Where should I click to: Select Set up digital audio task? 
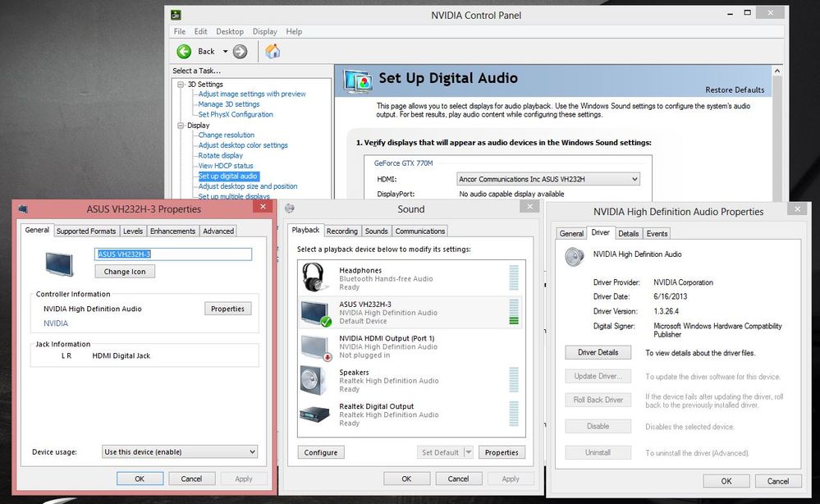pos(228,176)
